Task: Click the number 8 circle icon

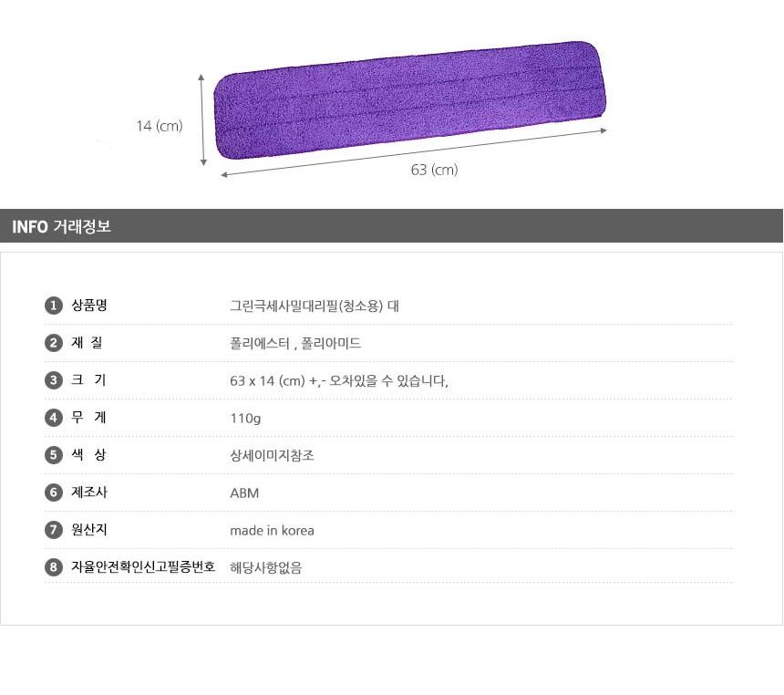Action: pos(53,567)
